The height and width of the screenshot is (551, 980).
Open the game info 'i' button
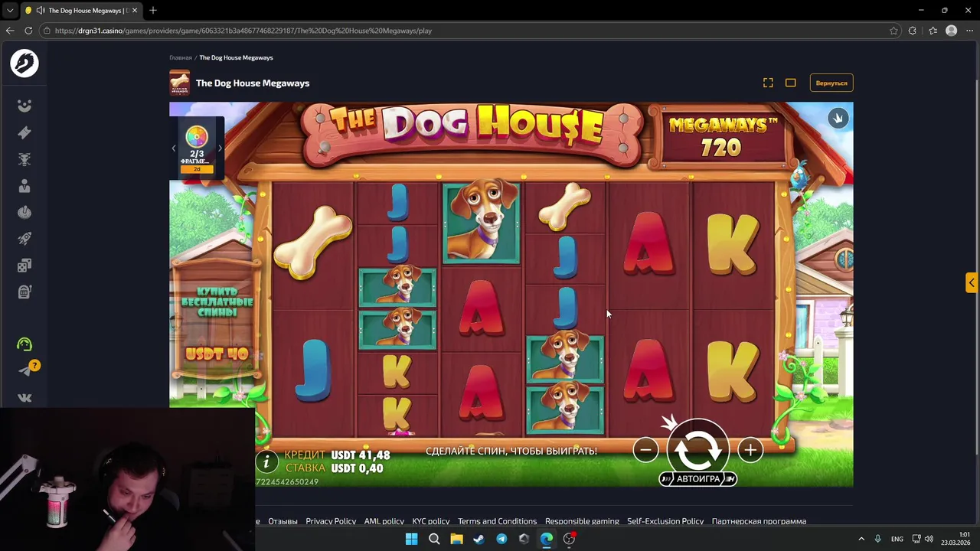point(266,461)
